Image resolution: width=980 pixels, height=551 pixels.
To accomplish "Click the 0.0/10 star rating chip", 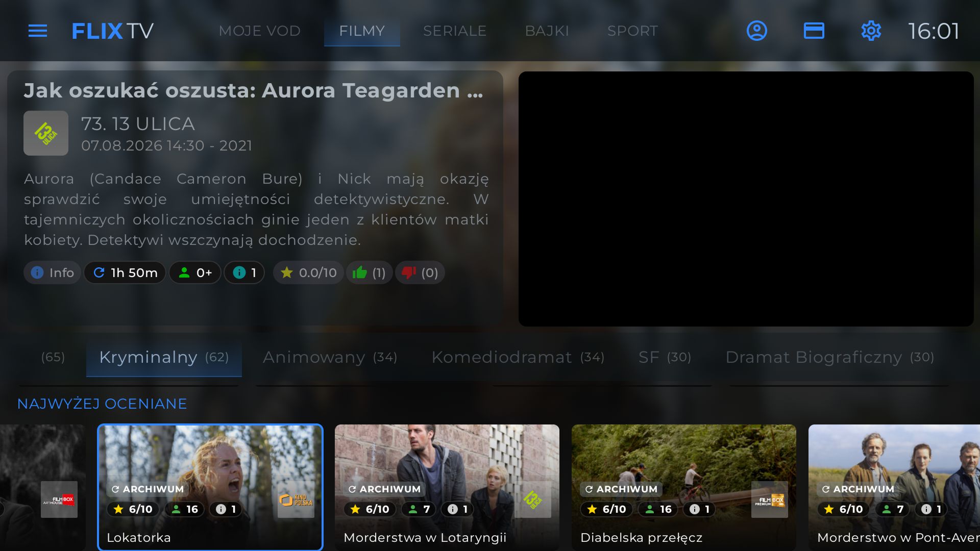I will point(308,273).
